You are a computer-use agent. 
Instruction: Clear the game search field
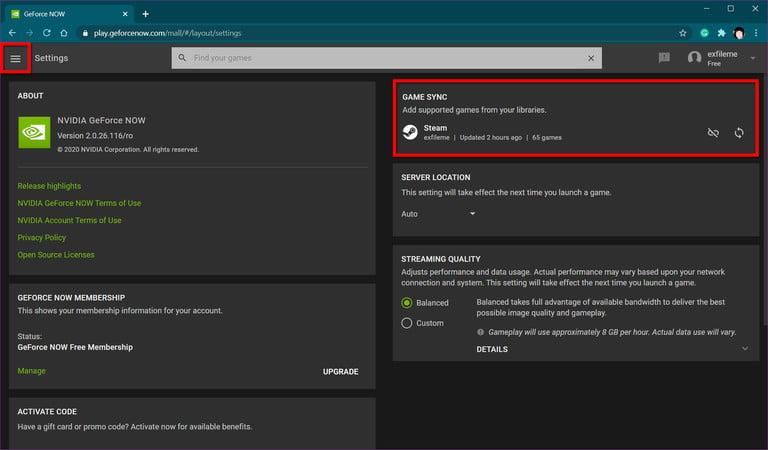(591, 58)
